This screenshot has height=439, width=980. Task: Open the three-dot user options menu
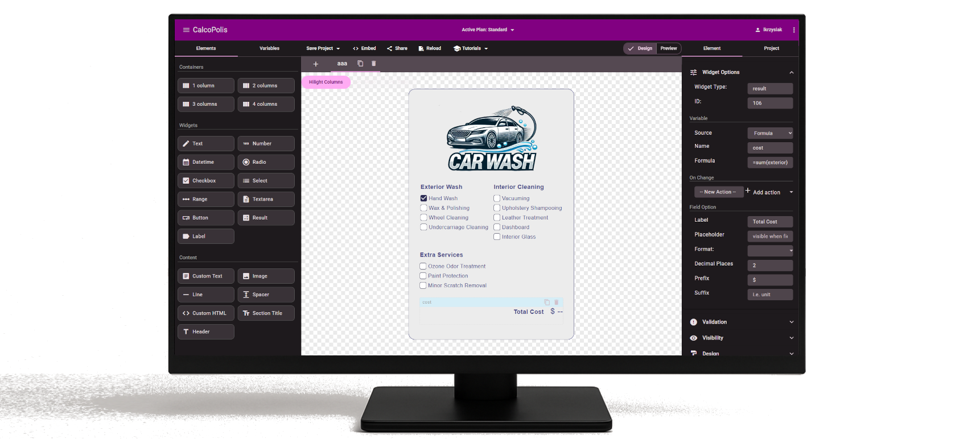[x=794, y=30]
